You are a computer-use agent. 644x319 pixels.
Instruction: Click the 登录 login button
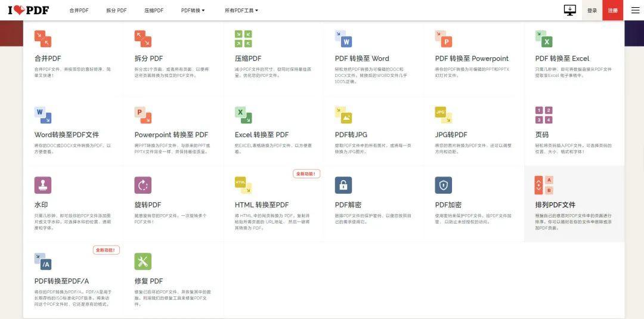point(592,10)
